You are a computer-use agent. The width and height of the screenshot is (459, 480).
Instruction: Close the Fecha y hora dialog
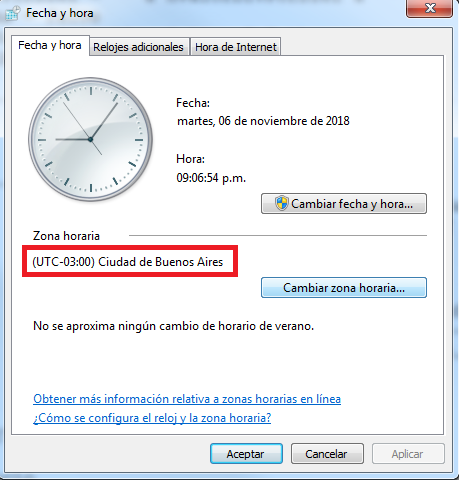429,8
